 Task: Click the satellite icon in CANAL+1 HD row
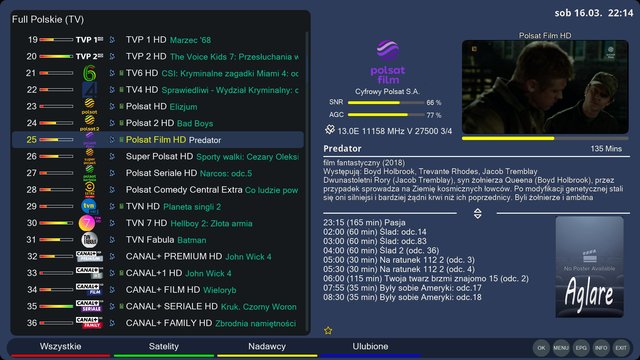click(x=112, y=273)
